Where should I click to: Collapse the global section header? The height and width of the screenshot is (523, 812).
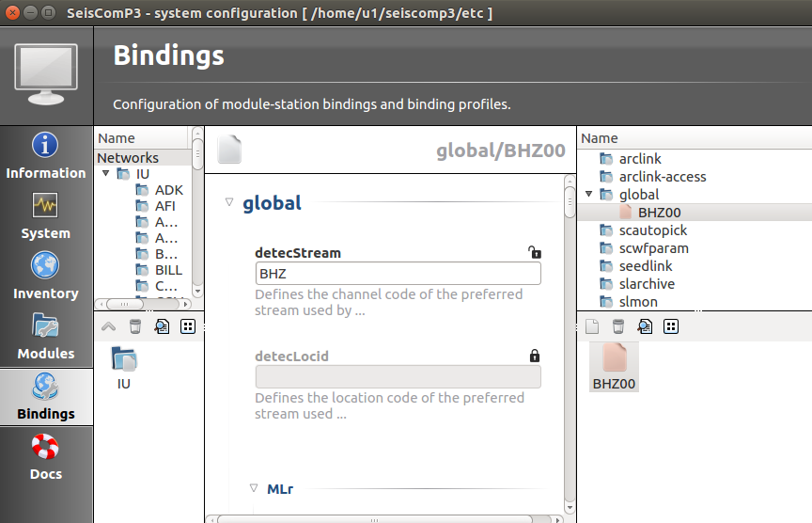[x=229, y=202]
